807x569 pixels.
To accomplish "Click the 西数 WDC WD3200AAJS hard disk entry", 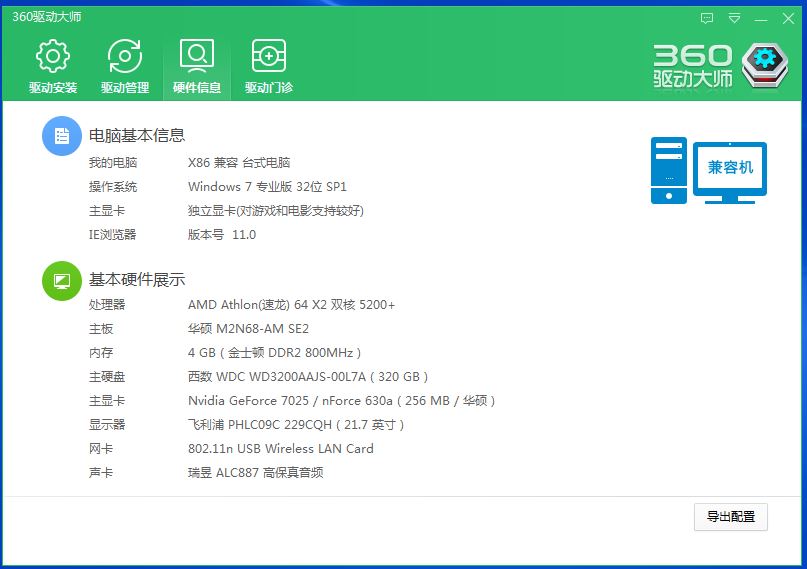I will pyautogui.click(x=308, y=377).
